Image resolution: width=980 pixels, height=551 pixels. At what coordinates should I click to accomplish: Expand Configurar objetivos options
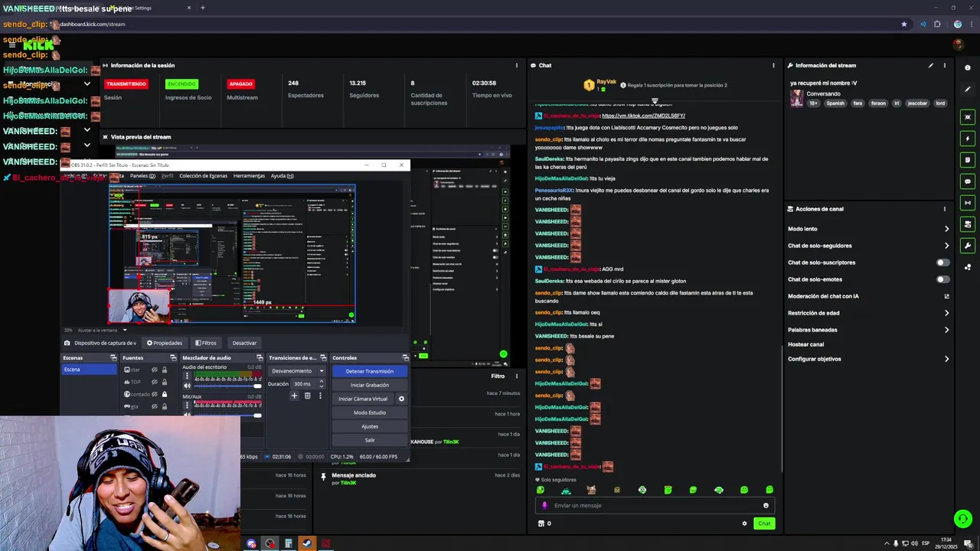point(946,359)
